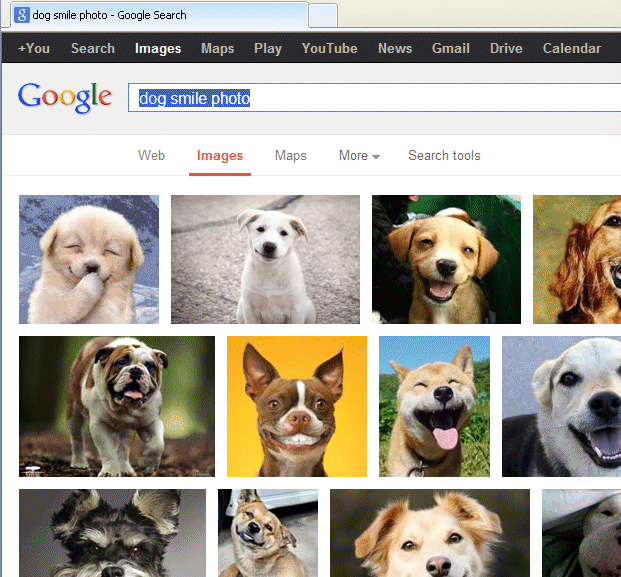Open Calendar from the top bar
This screenshot has width=621, height=577.
point(572,48)
